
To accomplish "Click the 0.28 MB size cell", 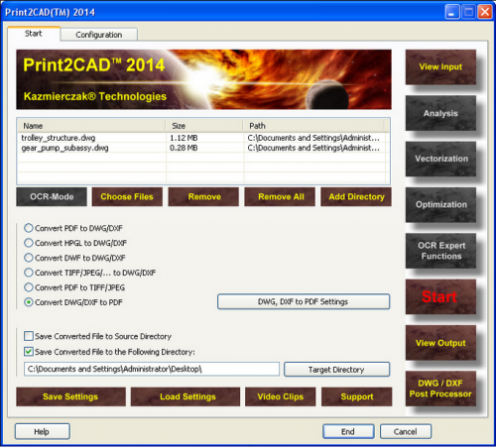I will click(x=184, y=148).
